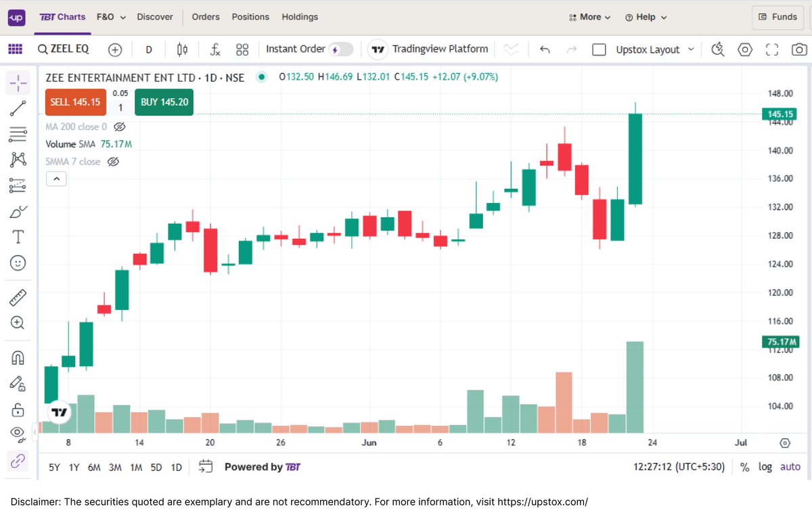
Task: Click the undo arrow icon
Action: pyautogui.click(x=545, y=49)
